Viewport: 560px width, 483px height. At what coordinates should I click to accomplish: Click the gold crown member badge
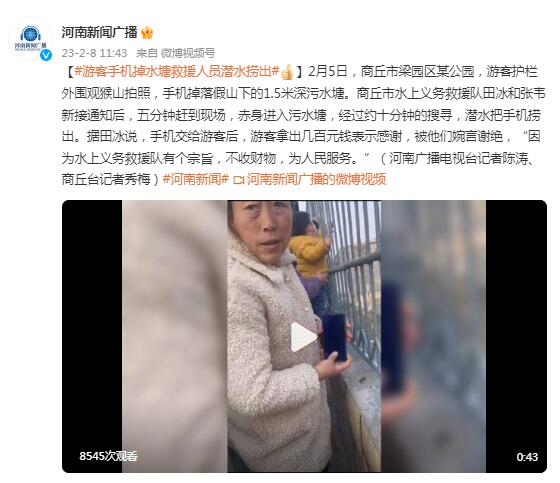tap(147, 33)
